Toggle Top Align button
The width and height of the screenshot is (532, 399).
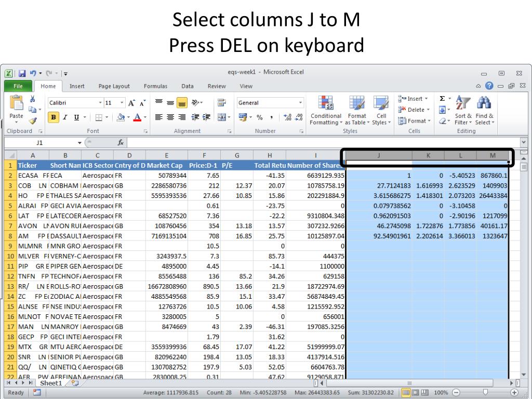click(x=159, y=102)
